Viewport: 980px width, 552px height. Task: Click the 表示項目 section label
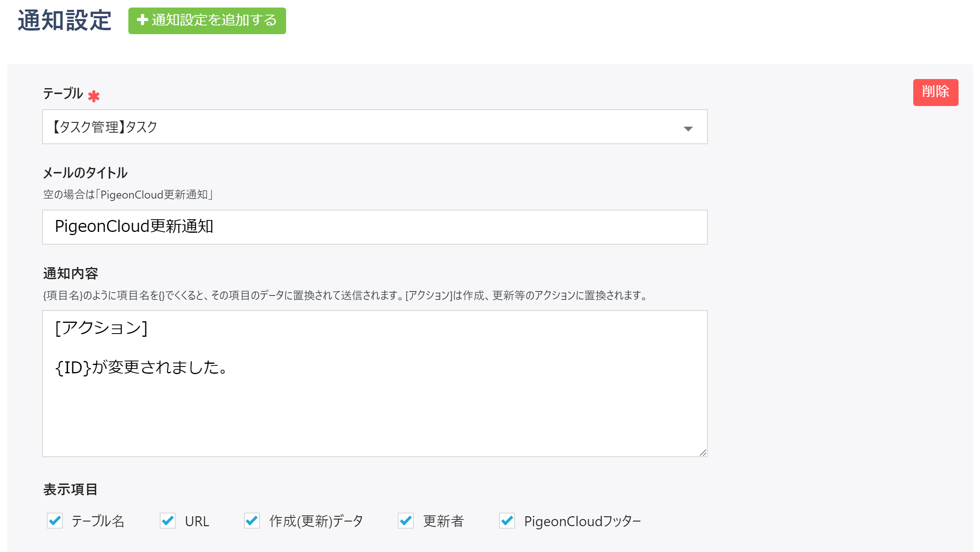(x=71, y=488)
